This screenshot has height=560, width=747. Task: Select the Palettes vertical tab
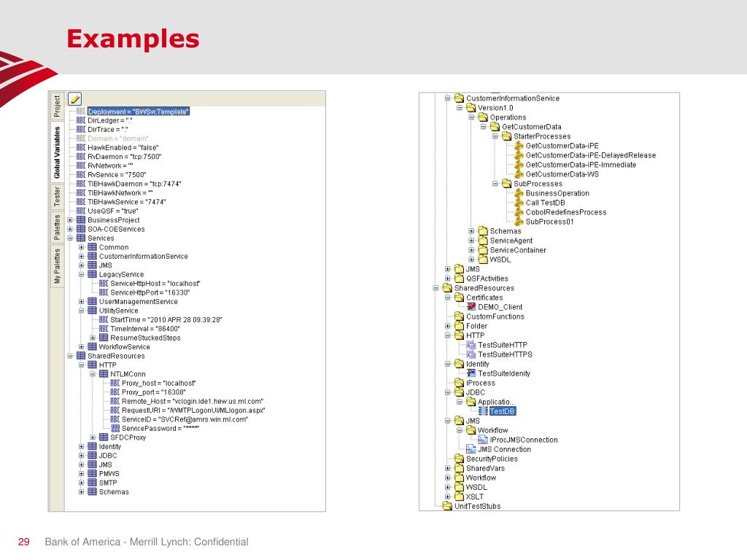coord(57,227)
